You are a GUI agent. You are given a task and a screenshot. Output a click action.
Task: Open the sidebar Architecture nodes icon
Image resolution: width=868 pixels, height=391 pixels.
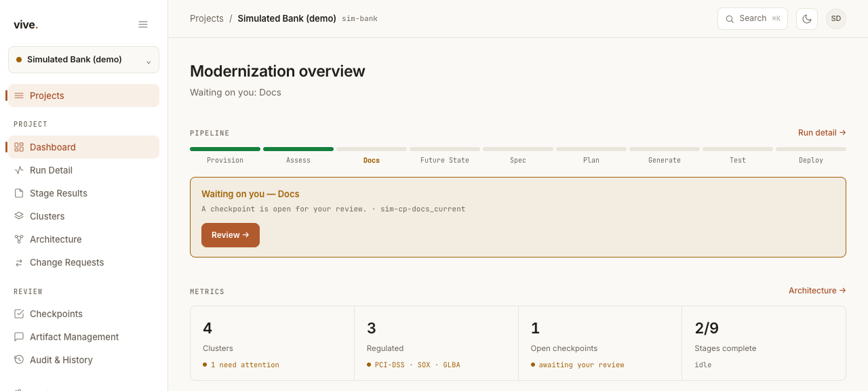click(19, 239)
